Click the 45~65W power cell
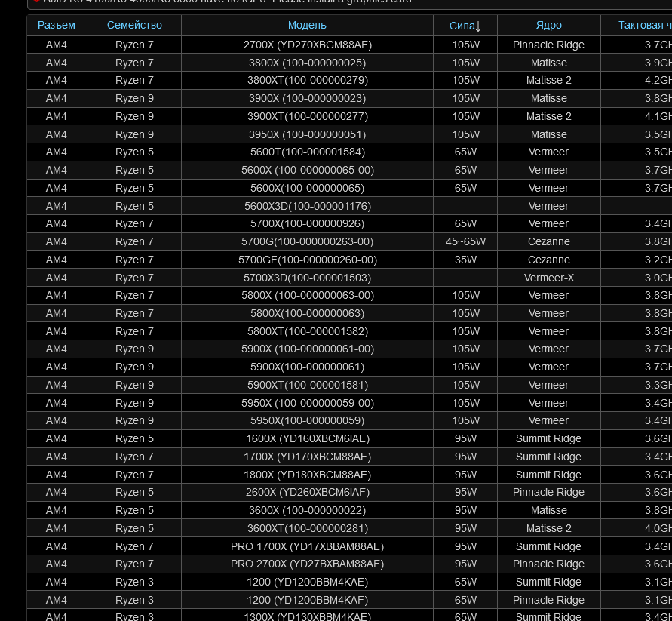The image size is (672, 621). coord(465,241)
